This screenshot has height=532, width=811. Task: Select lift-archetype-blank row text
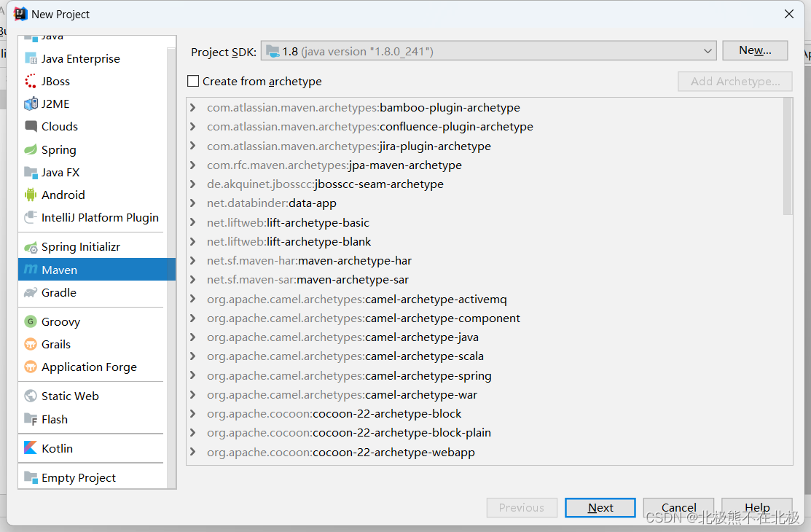coord(289,241)
